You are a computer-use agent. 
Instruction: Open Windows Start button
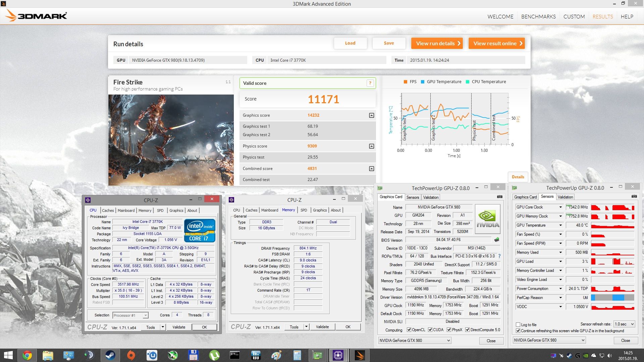(8, 355)
